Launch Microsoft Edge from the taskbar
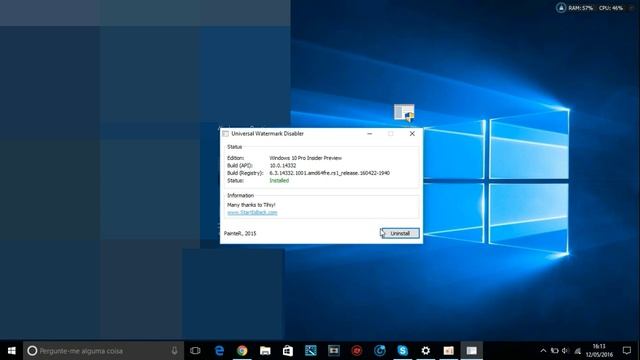The image size is (640, 360). [219, 351]
